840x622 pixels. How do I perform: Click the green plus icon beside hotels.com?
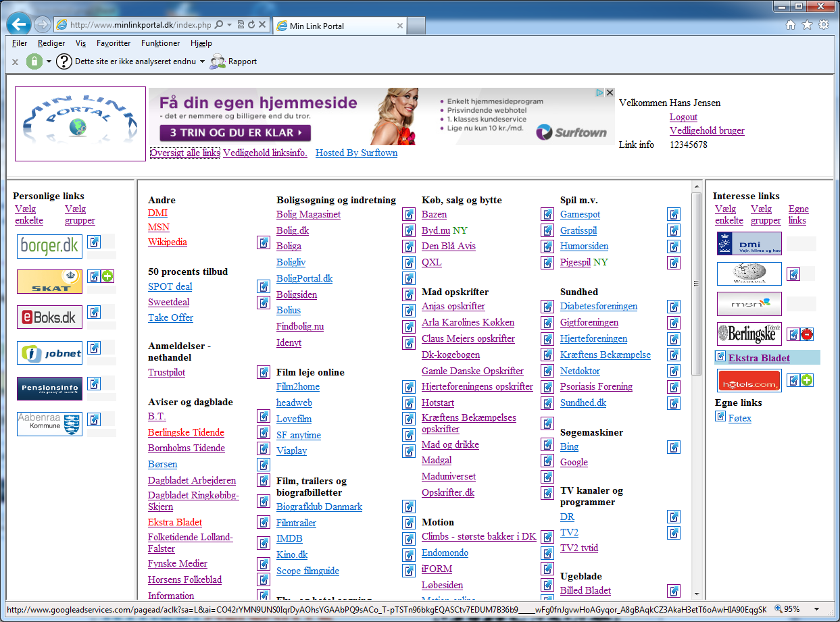pyautogui.click(x=807, y=380)
